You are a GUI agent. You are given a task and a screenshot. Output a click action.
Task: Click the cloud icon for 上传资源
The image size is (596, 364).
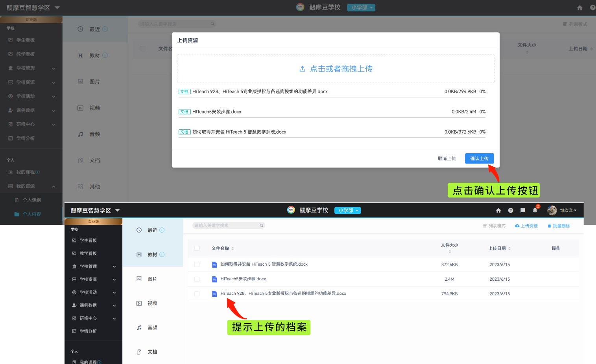pos(517,226)
